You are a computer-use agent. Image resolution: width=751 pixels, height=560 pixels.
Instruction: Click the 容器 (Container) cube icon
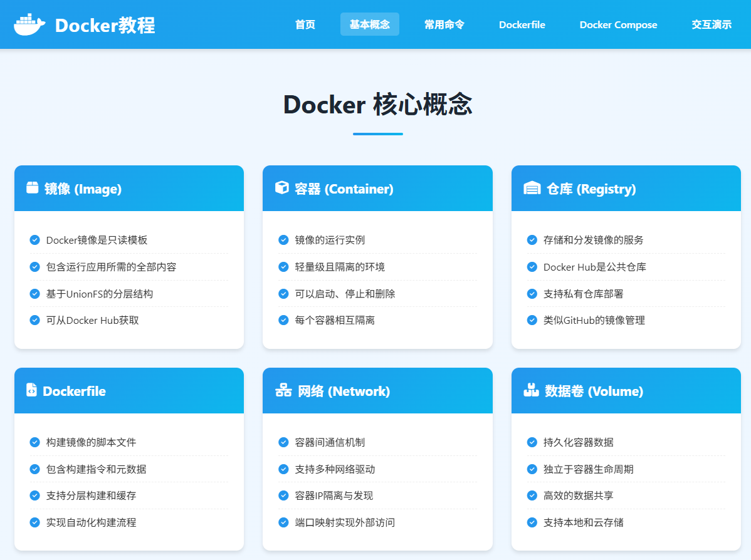pos(282,188)
